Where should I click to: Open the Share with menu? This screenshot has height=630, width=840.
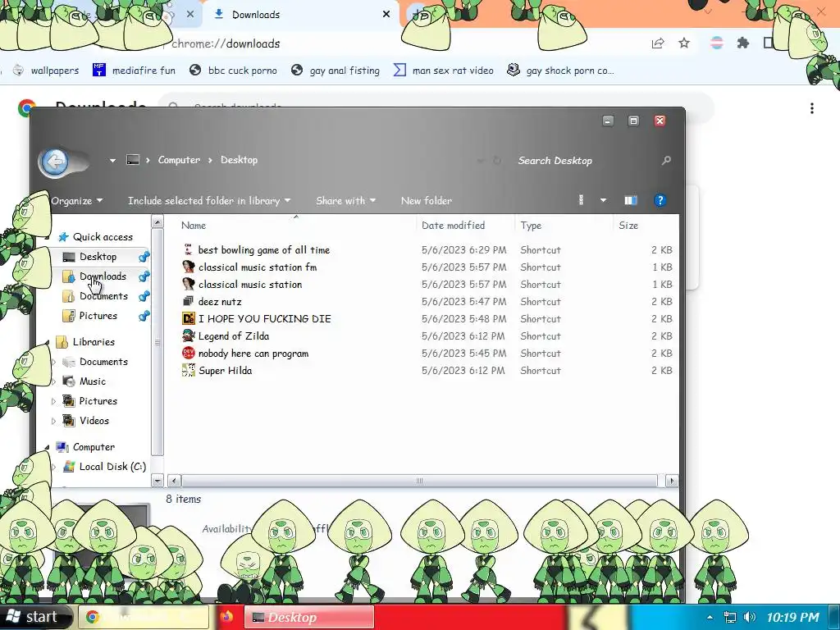pos(345,201)
